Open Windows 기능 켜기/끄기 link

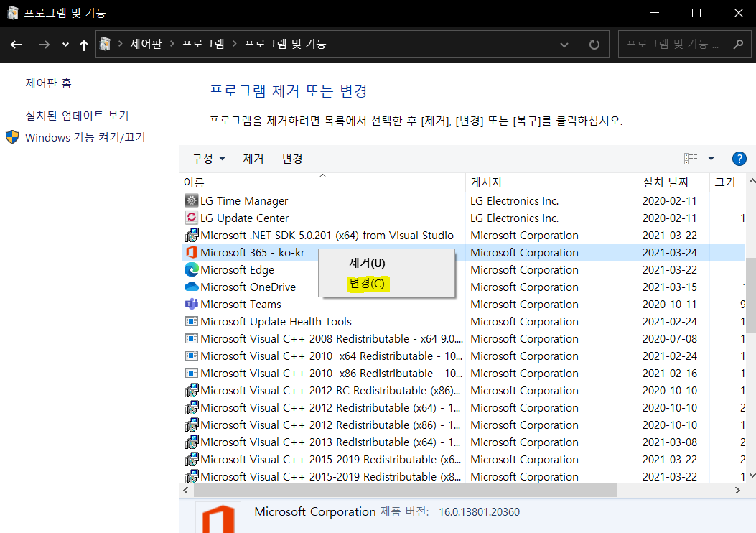click(85, 137)
